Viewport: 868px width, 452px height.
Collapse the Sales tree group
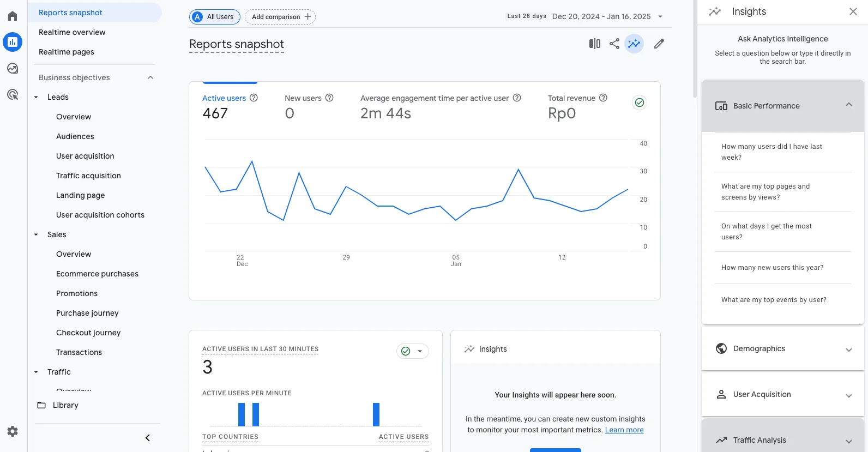[36, 234]
